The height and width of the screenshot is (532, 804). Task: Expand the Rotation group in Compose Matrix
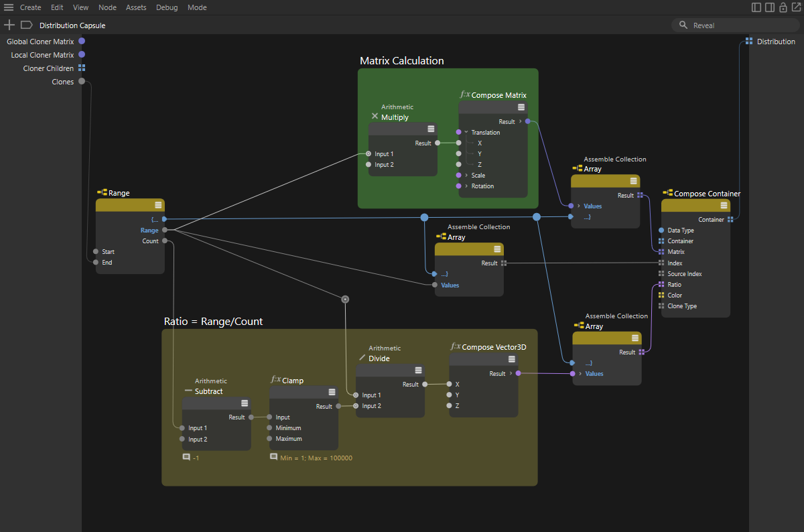click(x=466, y=186)
